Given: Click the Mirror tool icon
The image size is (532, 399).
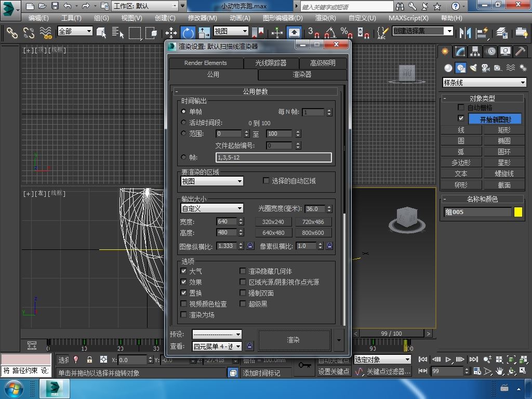Looking at the screenshot, I should (x=465, y=33).
